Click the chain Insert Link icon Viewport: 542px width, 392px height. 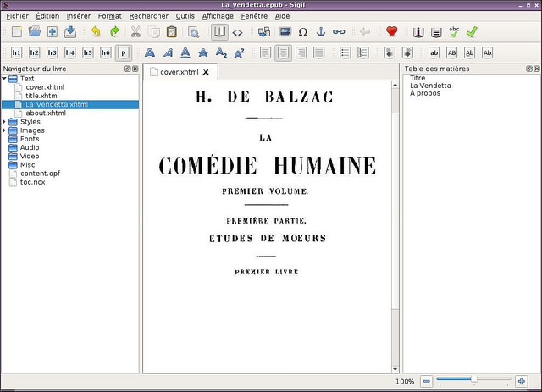point(339,32)
